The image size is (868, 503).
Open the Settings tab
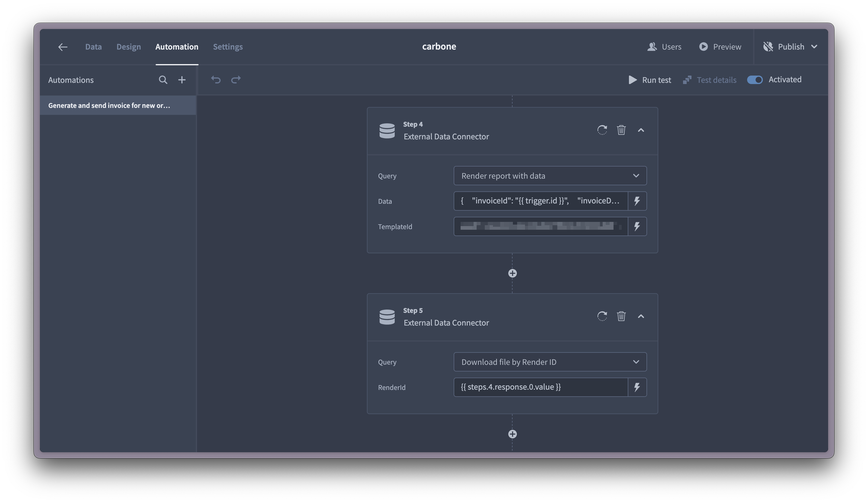click(228, 47)
